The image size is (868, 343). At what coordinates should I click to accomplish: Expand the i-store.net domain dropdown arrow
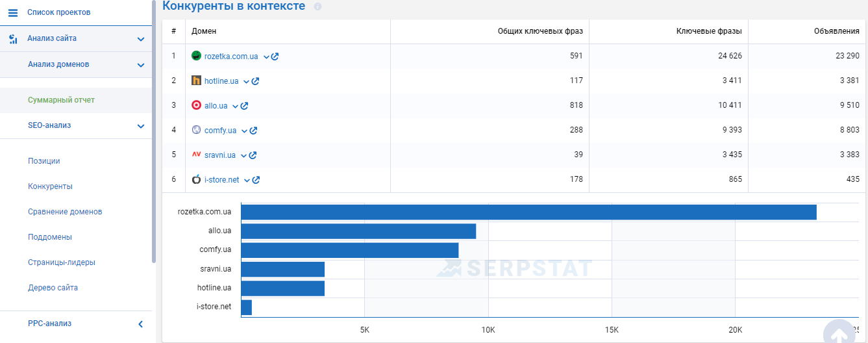pos(247,181)
